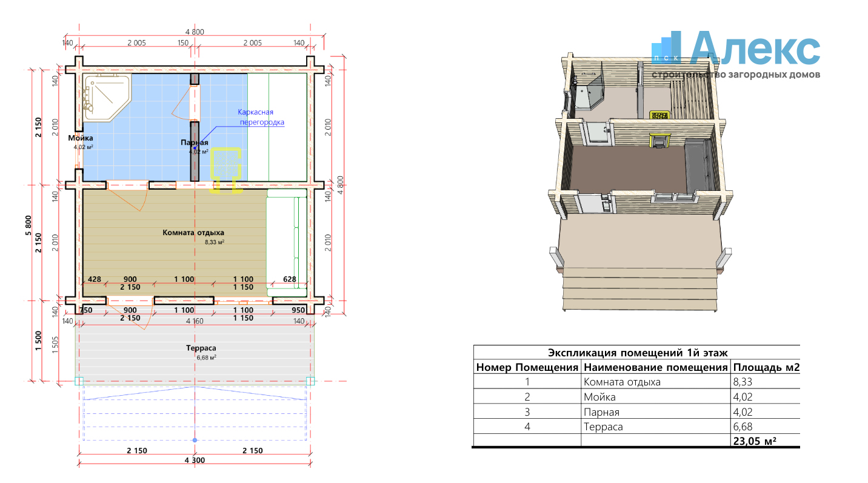Select the Парная room label on the floor plan

(194, 142)
